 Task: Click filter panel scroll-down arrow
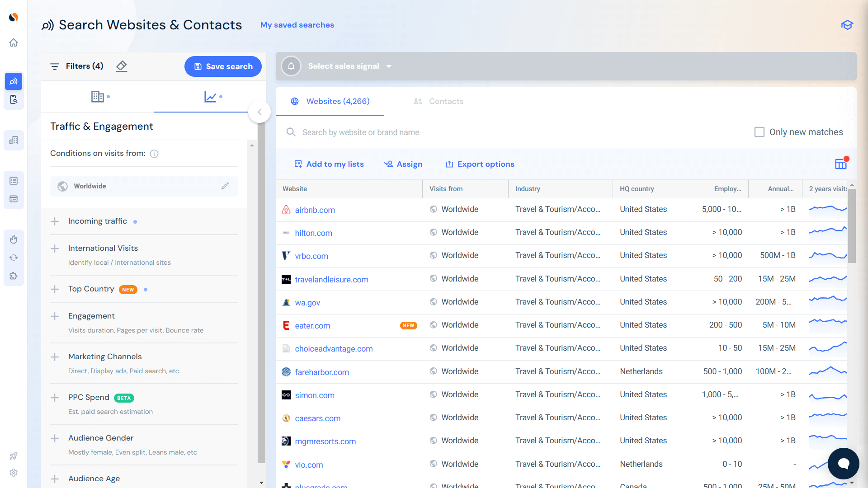click(261, 483)
